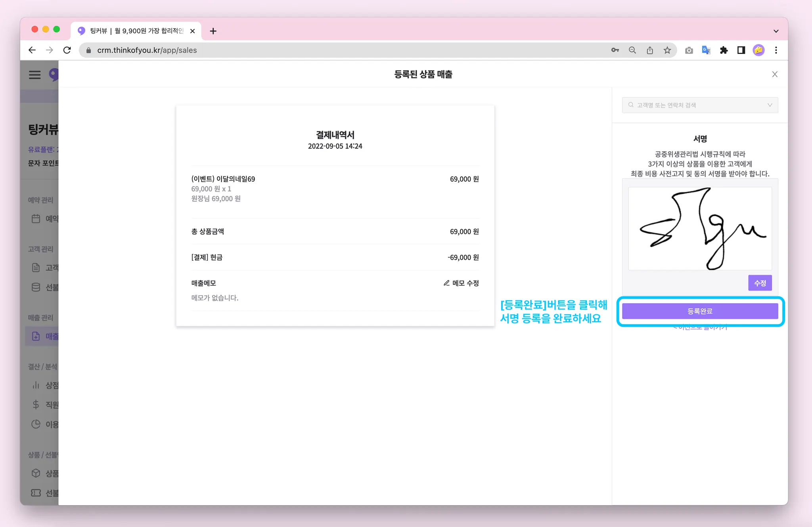Click the bookmark star icon in address bar
Viewport: 812px width, 527px height.
point(667,50)
